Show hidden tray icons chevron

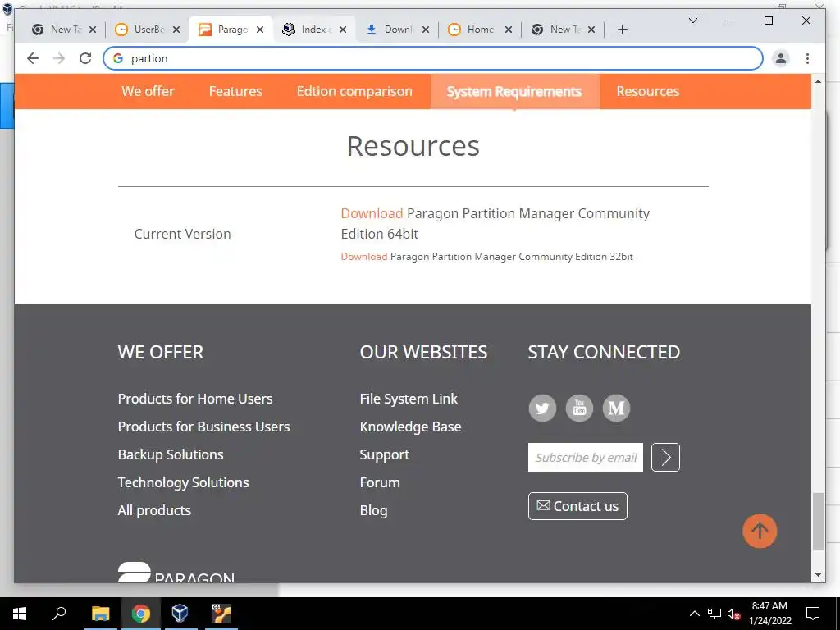694,614
